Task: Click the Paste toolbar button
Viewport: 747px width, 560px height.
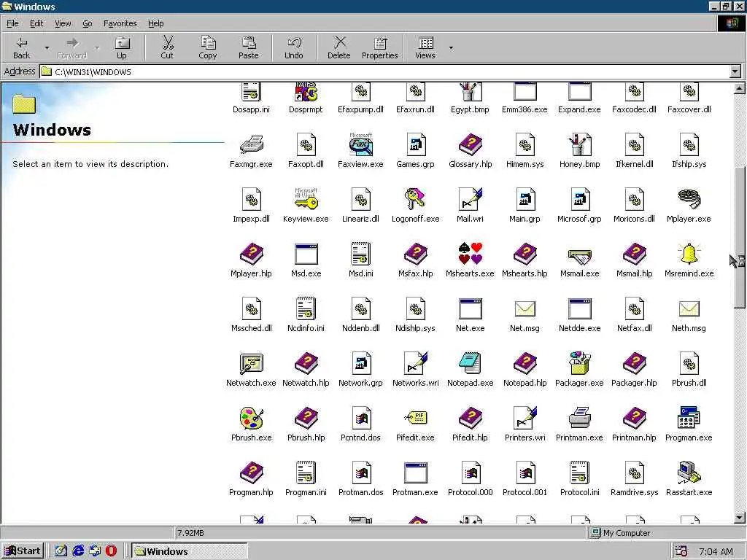Action: [248, 47]
